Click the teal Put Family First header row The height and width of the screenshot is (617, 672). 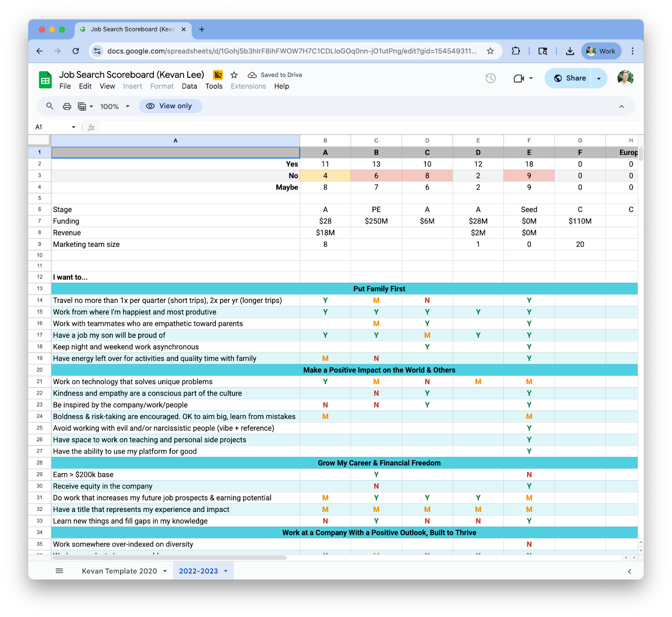[344, 289]
